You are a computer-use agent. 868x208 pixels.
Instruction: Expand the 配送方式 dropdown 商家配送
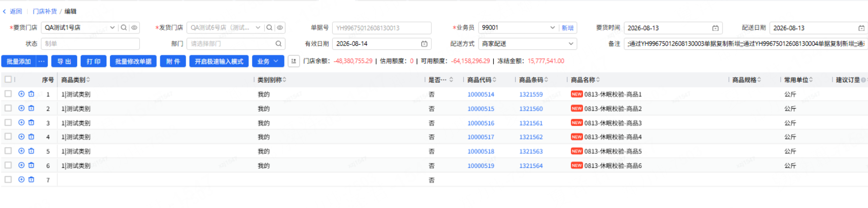571,44
